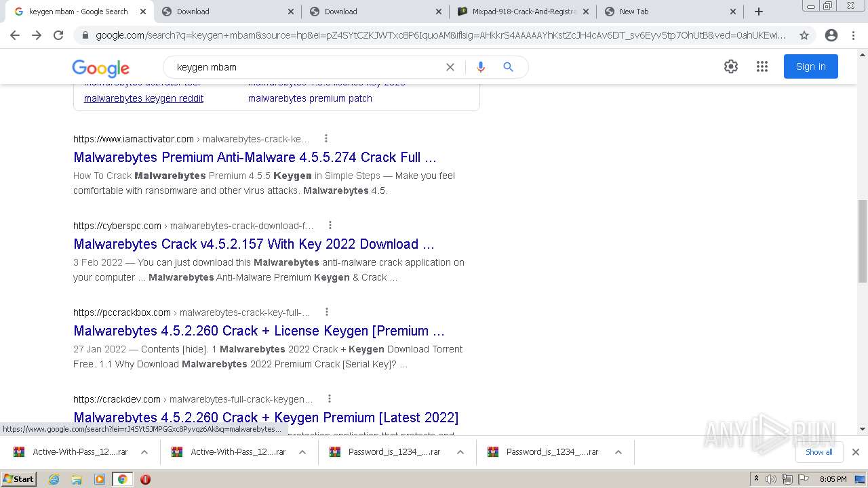868x488 pixels.
Task: Open Malwarebytes Crack v4.5.2.157 With Key result
Action: tap(254, 244)
